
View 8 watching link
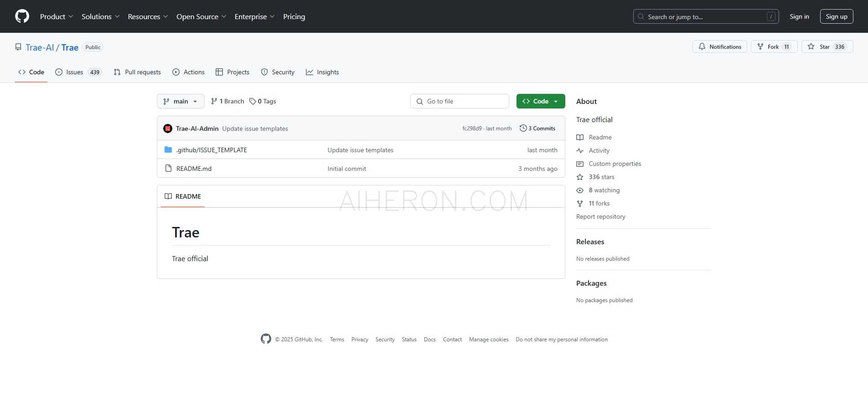pos(604,190)
